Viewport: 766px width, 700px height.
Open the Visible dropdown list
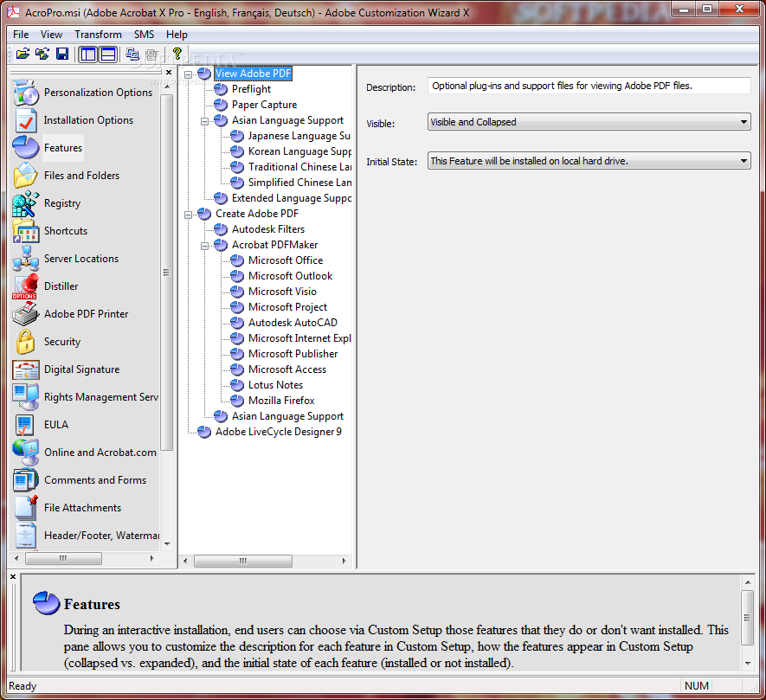pos(589,122)
